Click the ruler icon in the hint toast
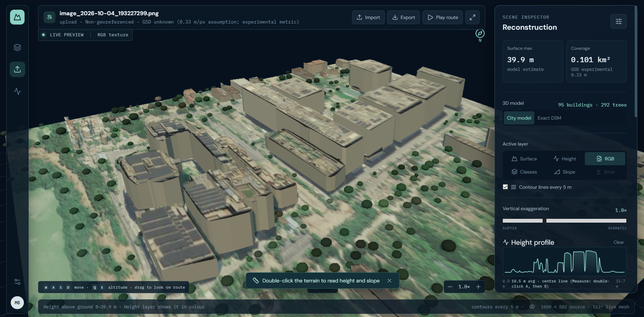The width and height of the screenshot is (644, 317). click(256, 281)
